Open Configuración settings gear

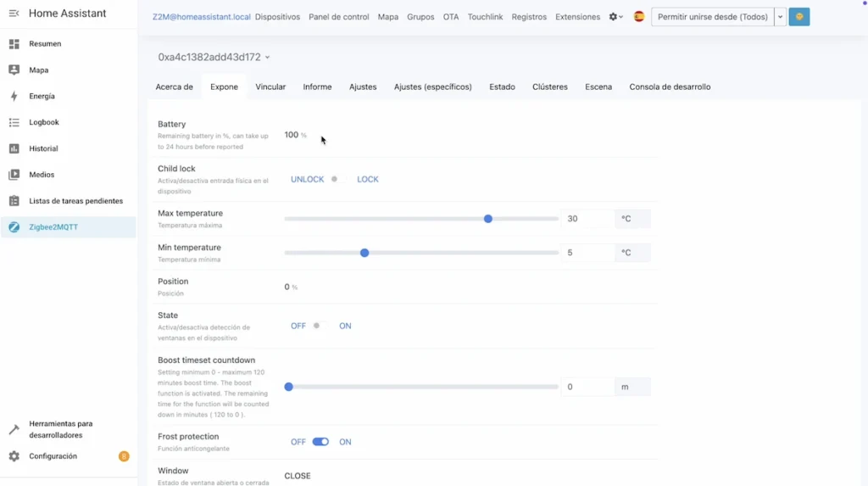14,456
